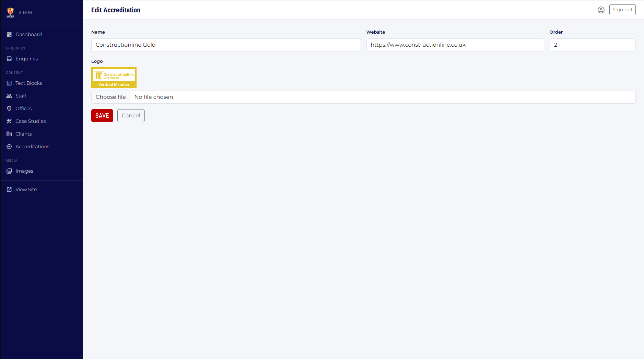Image resolution: width=644 pixels, height=359 pixels.
Task: Click the admin shield logo
Action: (11, 12)
